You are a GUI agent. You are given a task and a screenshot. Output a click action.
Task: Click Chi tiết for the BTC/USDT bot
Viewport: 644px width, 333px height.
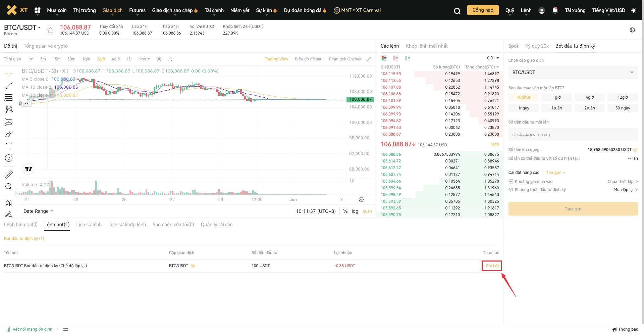click(492, 266)
